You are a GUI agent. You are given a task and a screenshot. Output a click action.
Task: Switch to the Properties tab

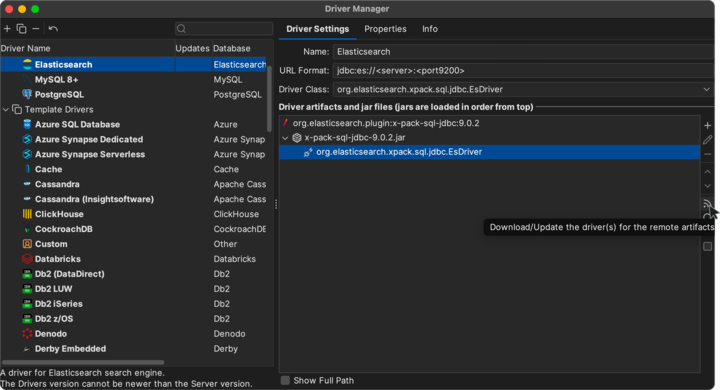coord(385,29)
